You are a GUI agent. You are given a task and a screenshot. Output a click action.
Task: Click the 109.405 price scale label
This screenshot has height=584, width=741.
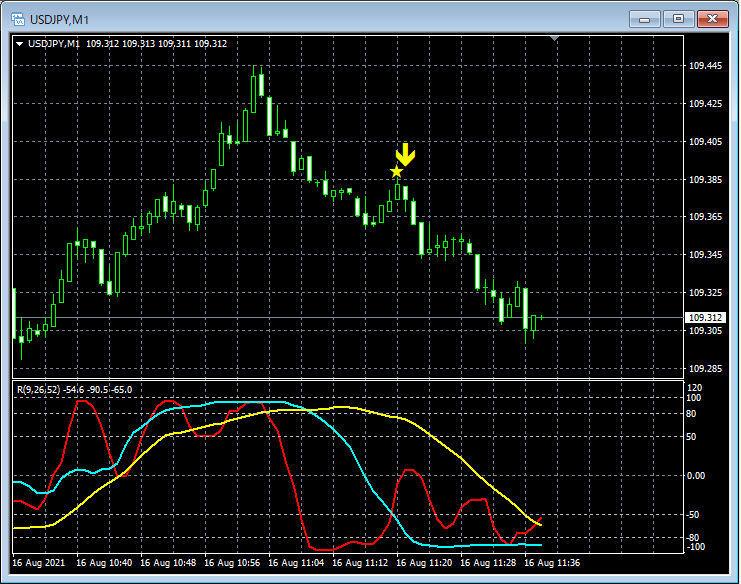(705, 142)
